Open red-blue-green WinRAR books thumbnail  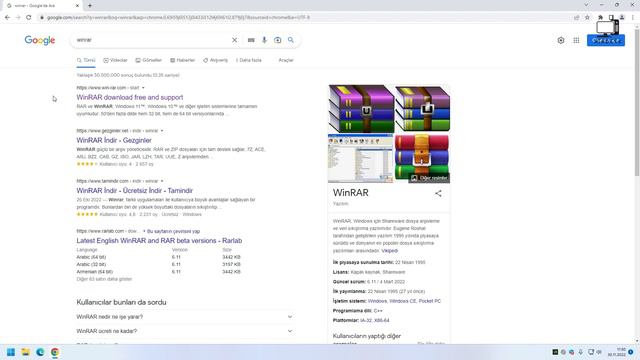click(x=422, y=158)
